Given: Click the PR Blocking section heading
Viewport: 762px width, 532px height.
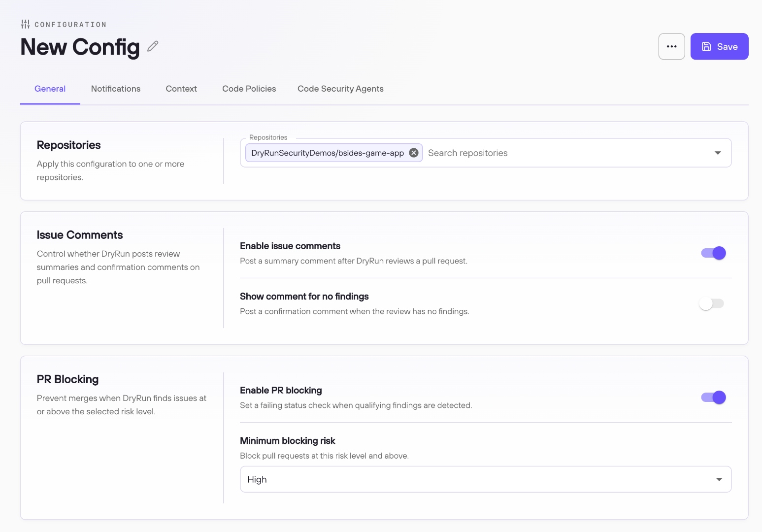Looking at the screenshot, I should coord(67,379).
